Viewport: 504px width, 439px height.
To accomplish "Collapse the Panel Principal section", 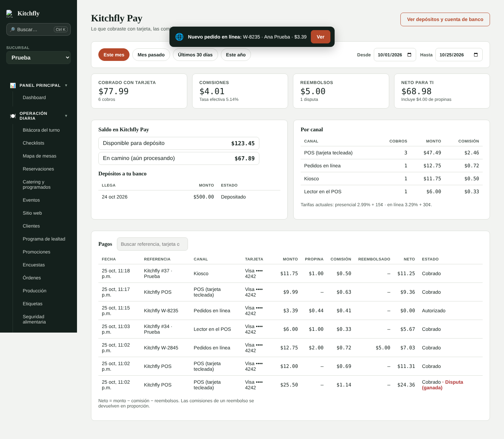I will click(66, 85).
